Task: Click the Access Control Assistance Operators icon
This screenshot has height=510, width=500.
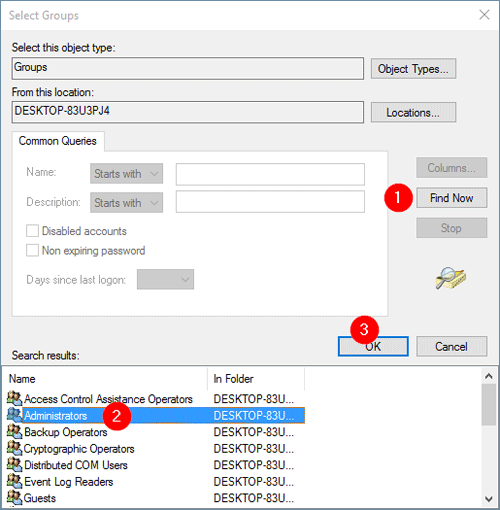Action: point(14,399)
